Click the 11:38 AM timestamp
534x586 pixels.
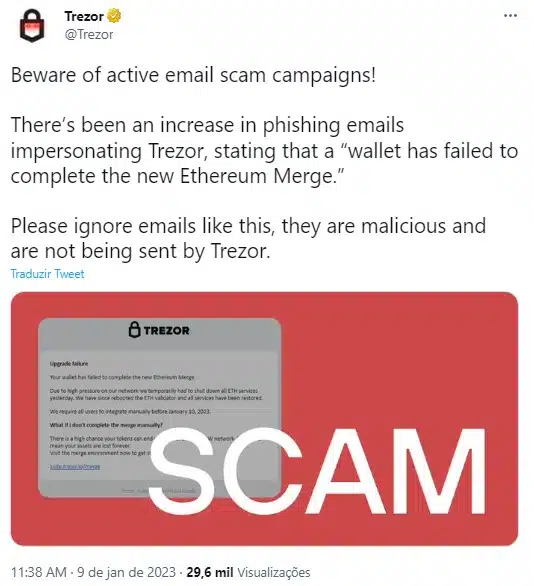point(38,572)
